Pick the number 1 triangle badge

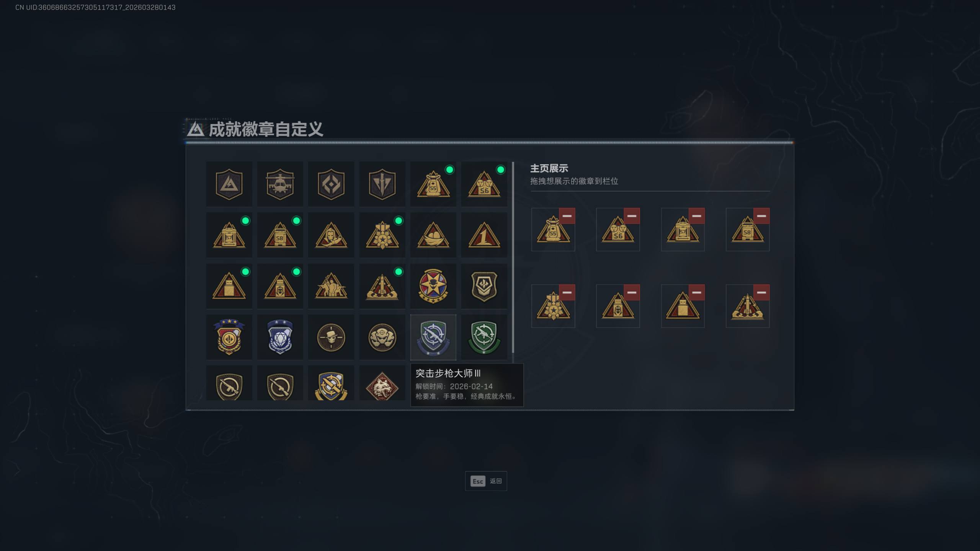[x=484, y=235]
